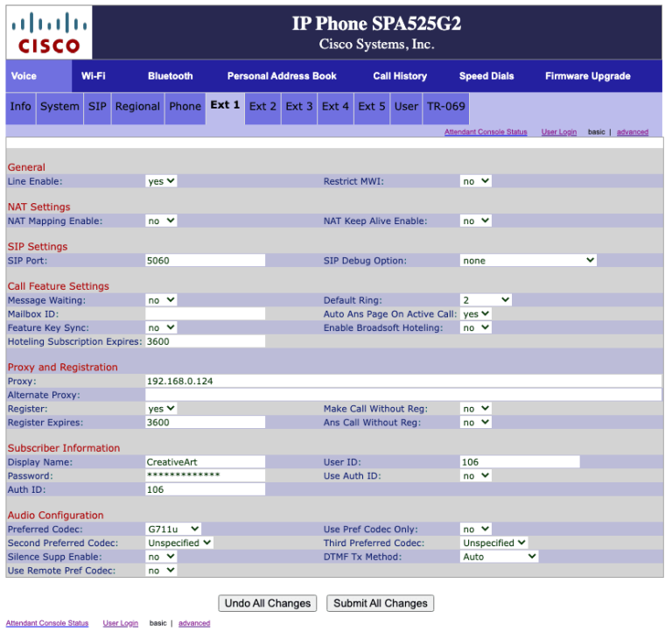672x632 pixels.
Task: Open the top Attendant Console Status link
Action: 485,132
